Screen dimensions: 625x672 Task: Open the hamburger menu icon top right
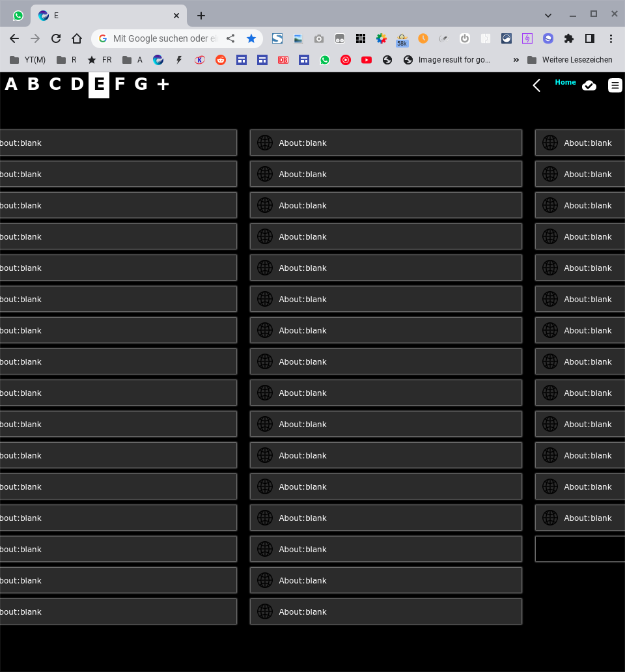point(615,85)
